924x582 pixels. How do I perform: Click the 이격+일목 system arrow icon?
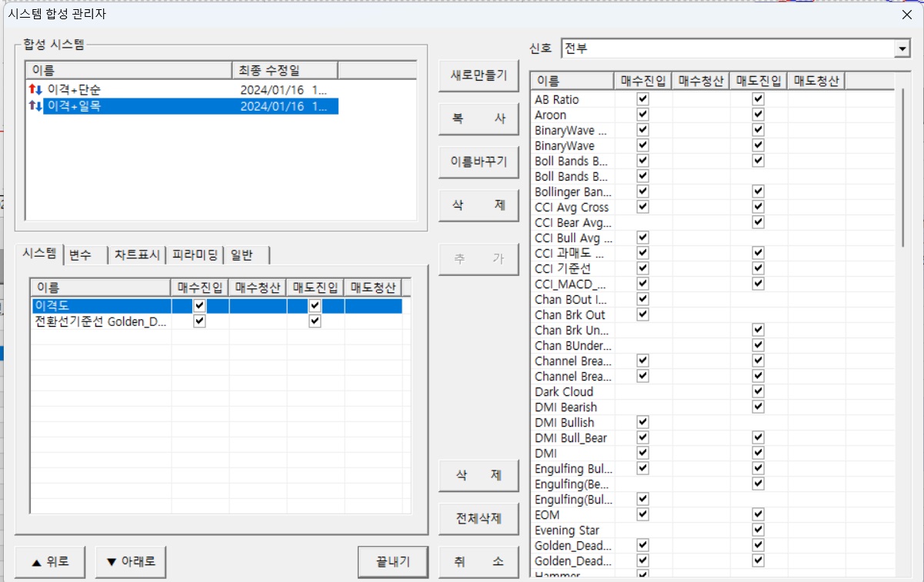coord(35,106)
